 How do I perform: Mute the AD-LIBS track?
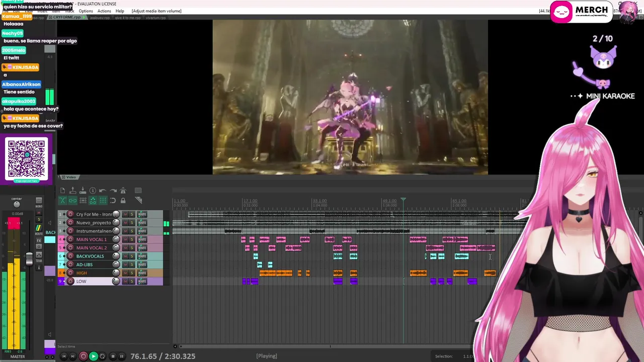(125, 264)
